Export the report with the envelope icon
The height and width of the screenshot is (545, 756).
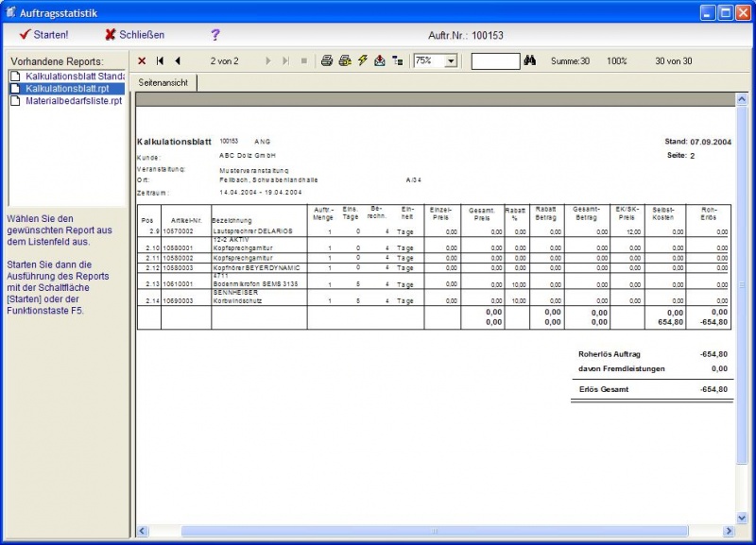pyautogui.click(x=380, y=60)
